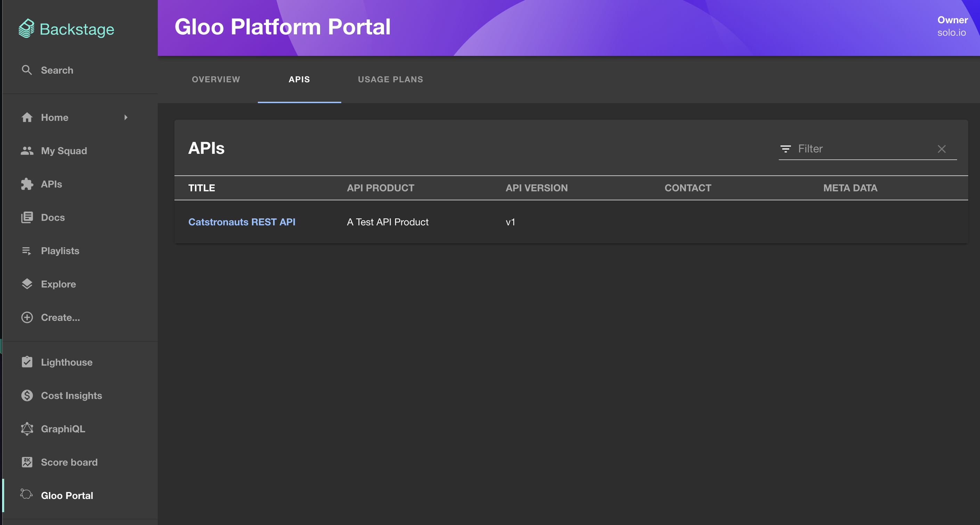Switch to the Usage Plans tab

(390, 80)
